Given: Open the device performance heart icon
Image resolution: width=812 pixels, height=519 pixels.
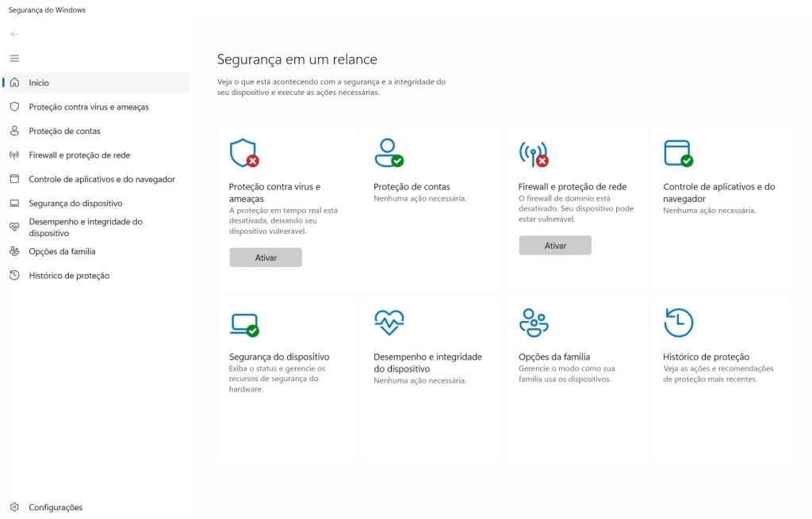Looking at the screenshot, I should pos(389,322).
